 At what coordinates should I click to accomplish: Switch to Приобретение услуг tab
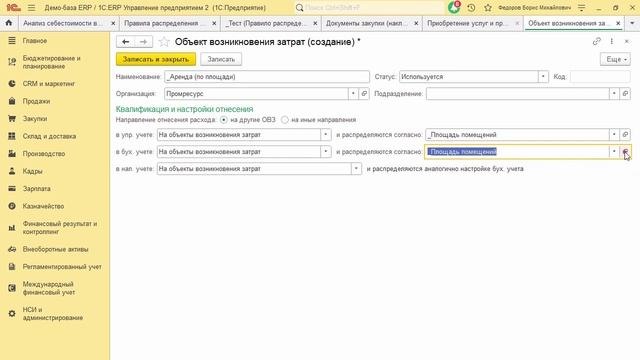(468, 23)
